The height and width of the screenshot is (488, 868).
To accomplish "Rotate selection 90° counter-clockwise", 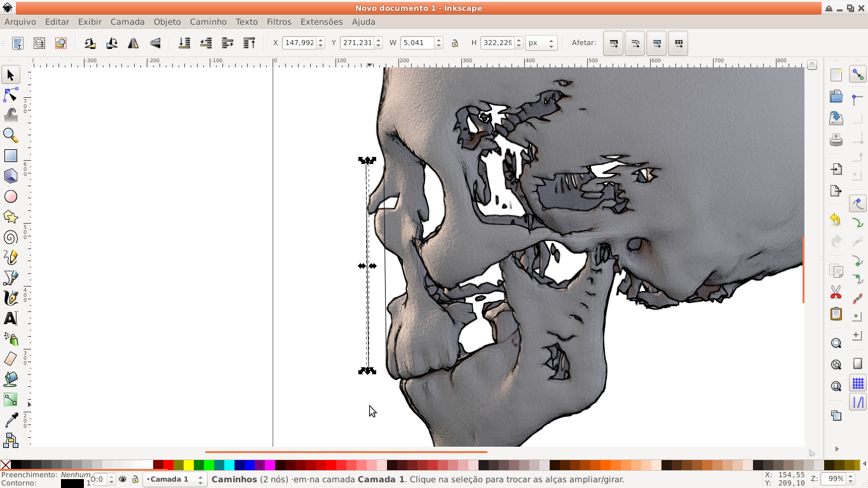I will pos(90,43).
